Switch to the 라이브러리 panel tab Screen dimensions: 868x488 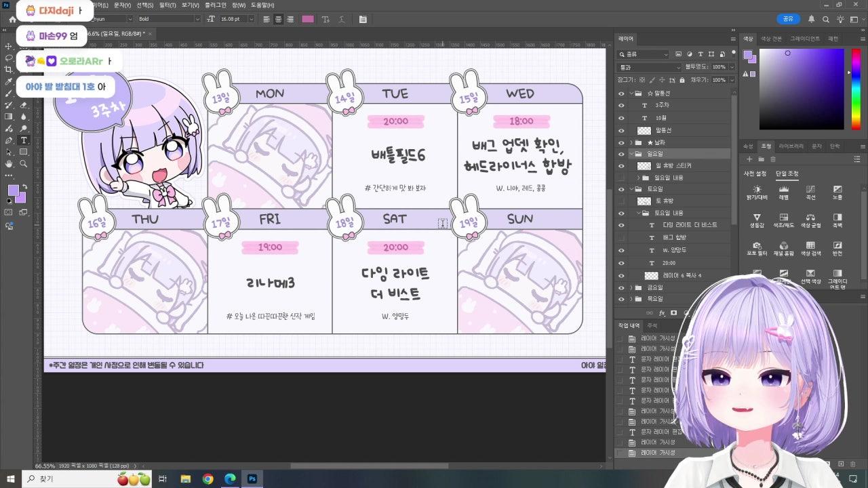(x=792, y=146)
